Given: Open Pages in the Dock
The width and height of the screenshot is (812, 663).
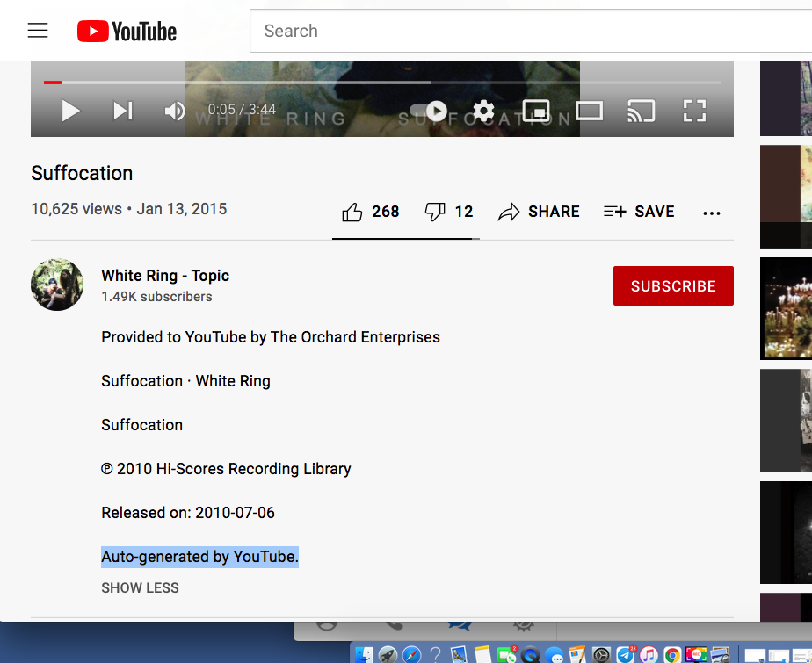Looking at the screenshot, I should 576,655.
